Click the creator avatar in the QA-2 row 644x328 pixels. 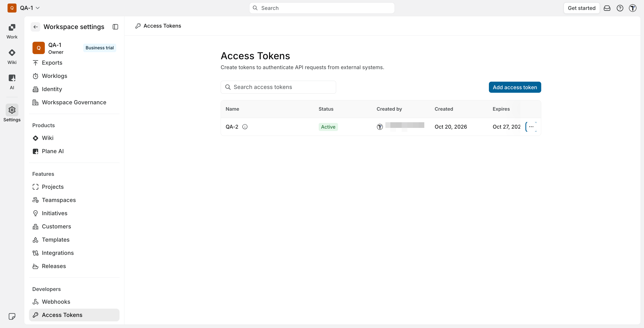click(380, 127)
